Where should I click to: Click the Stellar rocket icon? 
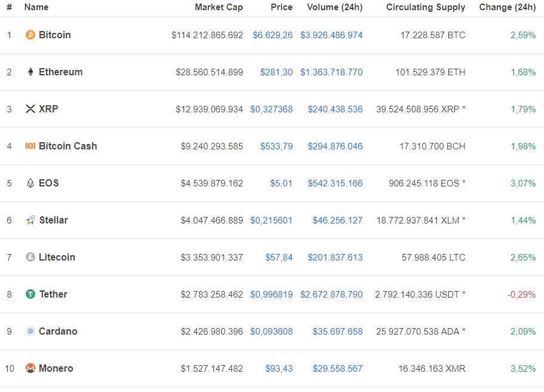pos(30,220)
